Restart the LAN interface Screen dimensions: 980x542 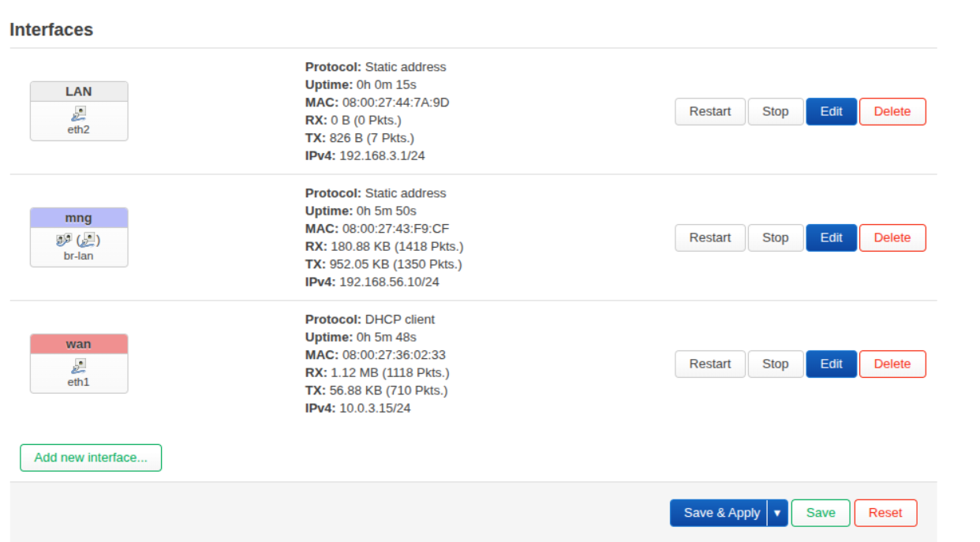click(710, 111)
